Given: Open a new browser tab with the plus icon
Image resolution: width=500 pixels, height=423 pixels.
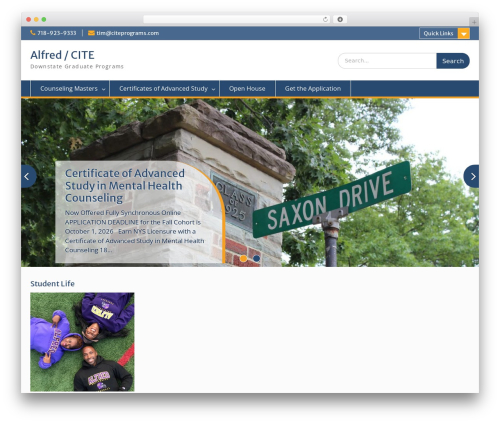Looking at the screenshot, I should [x=474, y=22].
